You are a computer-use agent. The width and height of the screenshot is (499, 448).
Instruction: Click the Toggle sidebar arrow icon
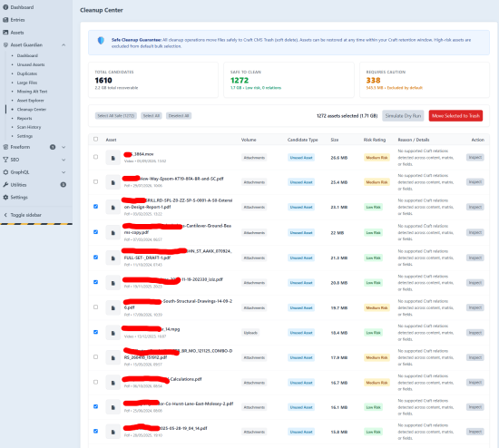click(5, 215)
